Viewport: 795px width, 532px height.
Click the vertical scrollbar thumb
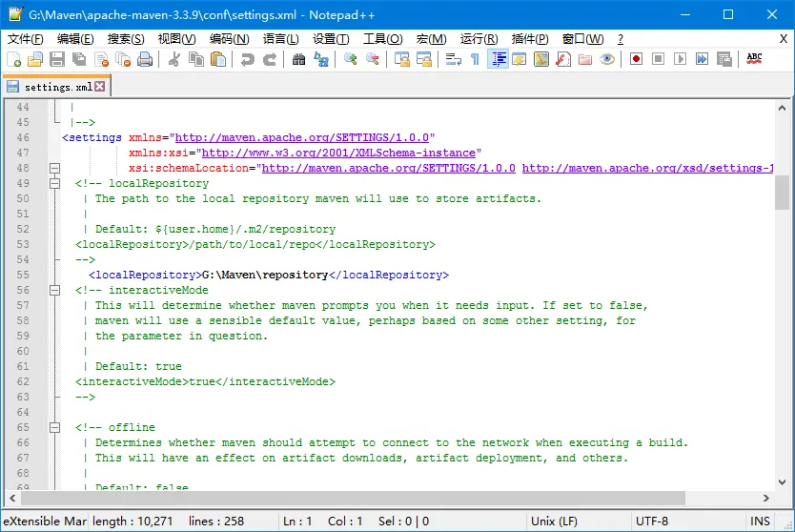pos(782,193)
